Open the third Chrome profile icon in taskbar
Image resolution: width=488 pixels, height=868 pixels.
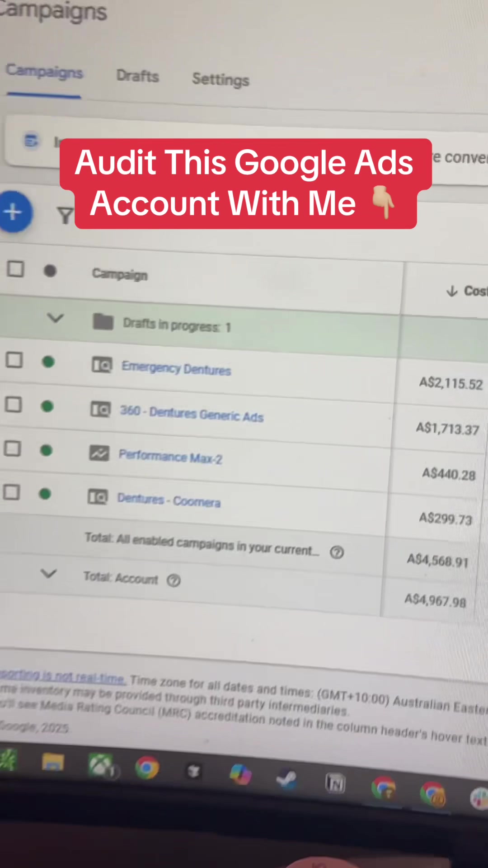pos(432,794)
